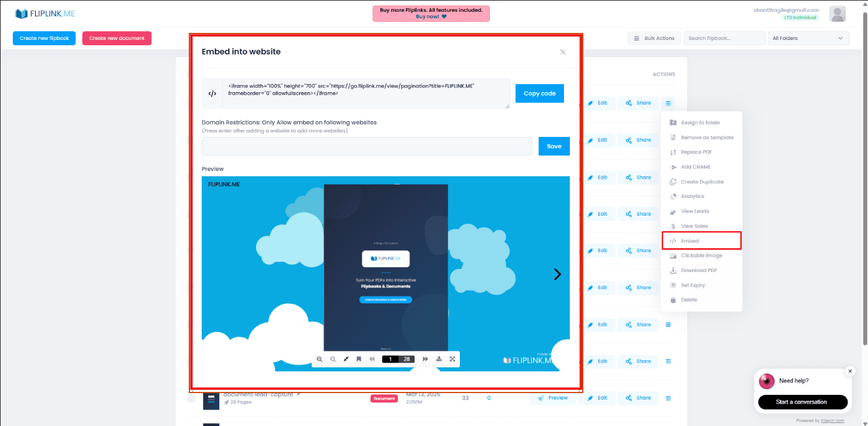Click the current page number field
This screenshot has height=426, width=868.
point(390,359)
